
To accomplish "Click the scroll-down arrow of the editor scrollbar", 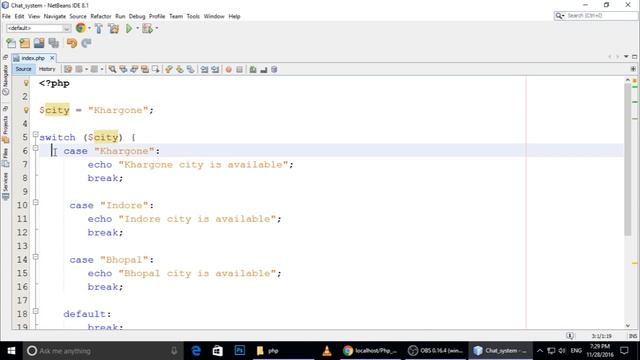I will click(628, 325).
